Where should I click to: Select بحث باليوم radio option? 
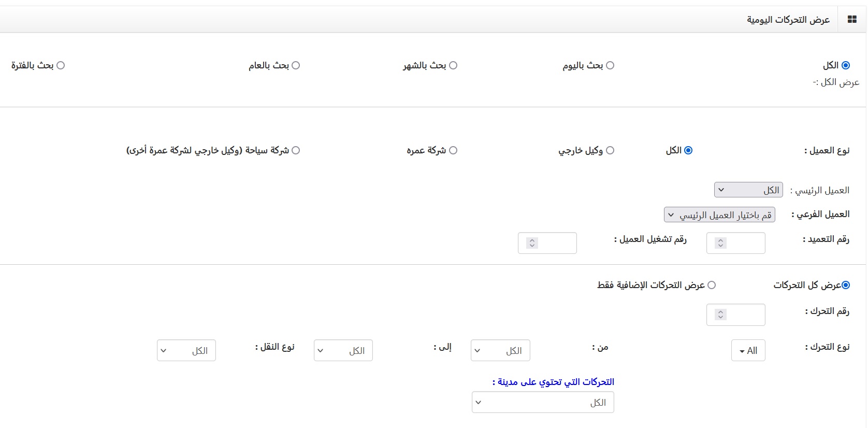tap(610, 65)
